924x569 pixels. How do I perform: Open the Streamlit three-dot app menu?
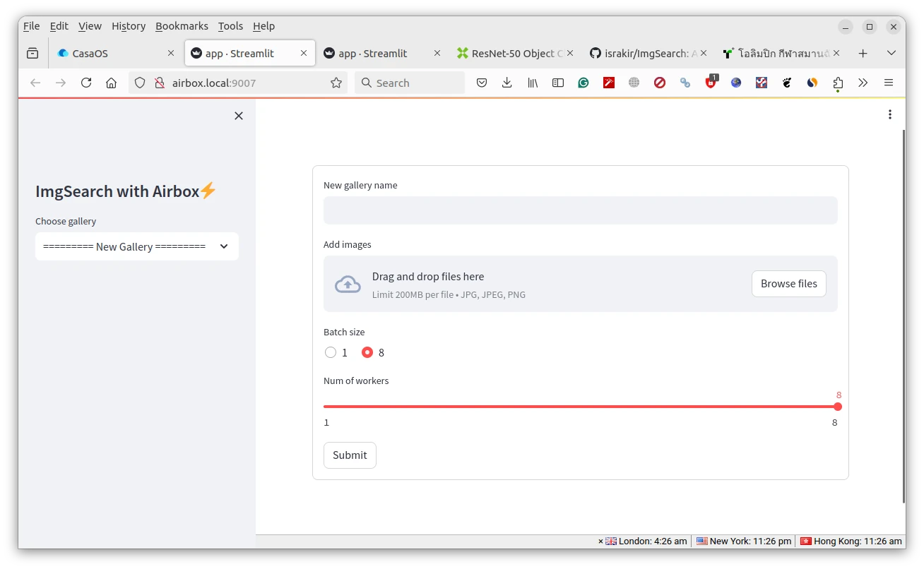(x=890, y=114)
